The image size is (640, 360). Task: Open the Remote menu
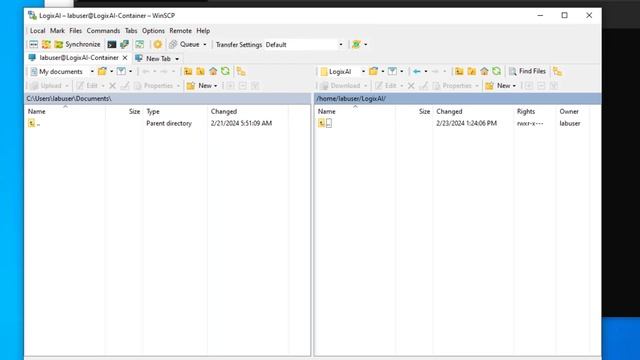click(180, 31)
